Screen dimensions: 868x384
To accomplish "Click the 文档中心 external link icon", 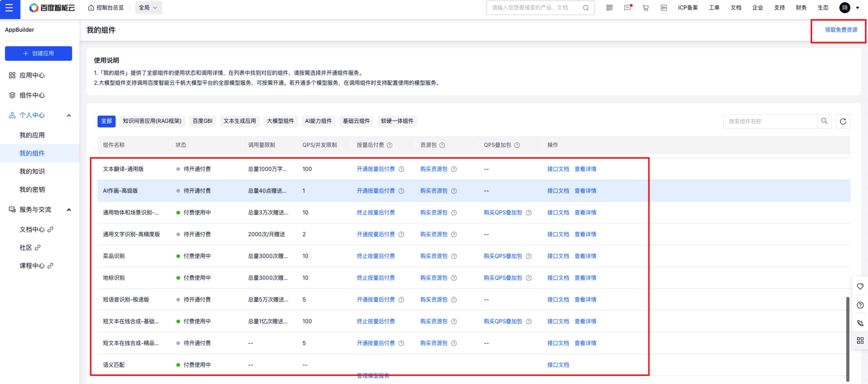I will (x=50, y=229).
